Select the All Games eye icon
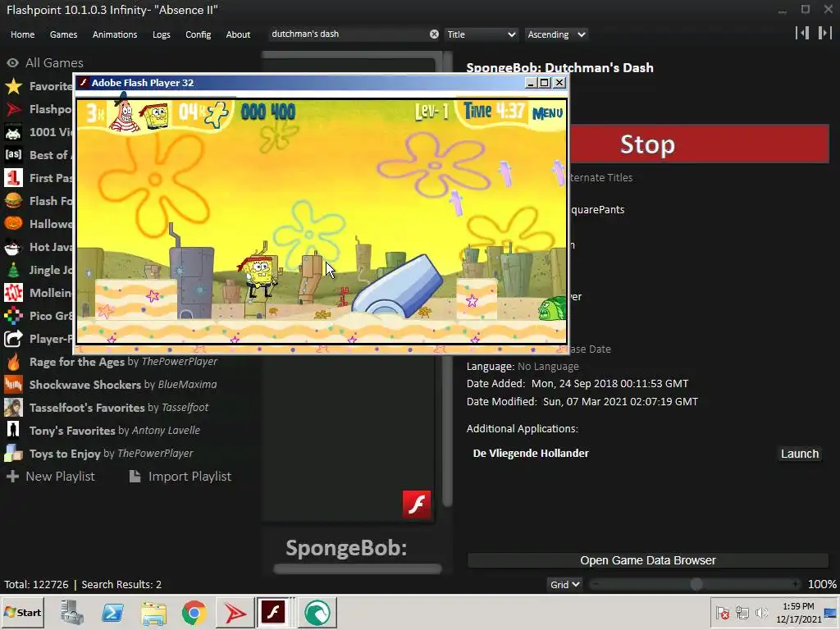Screen dimensions: 840x630 [x=12, y=62]
